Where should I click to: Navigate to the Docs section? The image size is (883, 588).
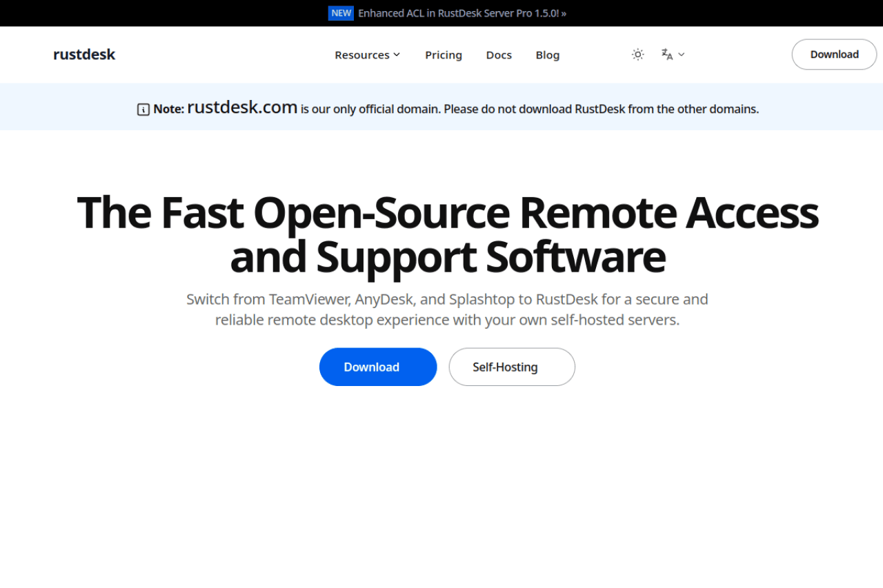499,54
